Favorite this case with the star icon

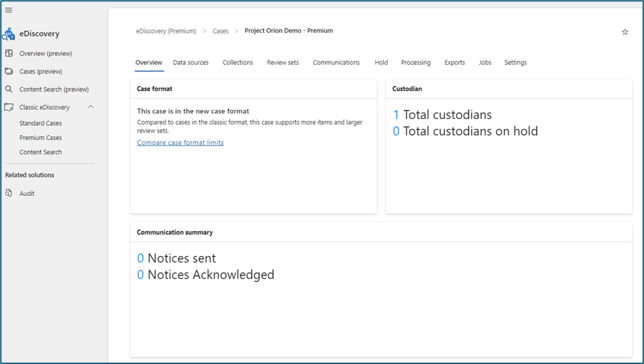625,32
